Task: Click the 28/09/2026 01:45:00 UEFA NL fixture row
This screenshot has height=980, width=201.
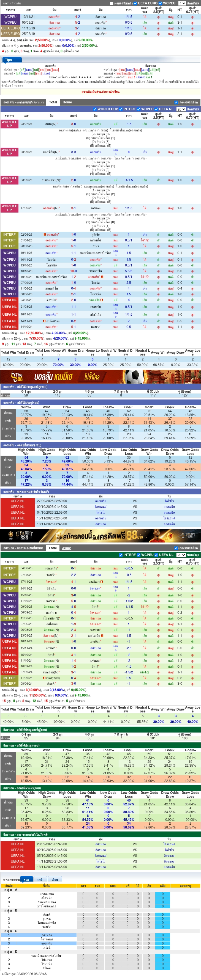Action: [100, 844]
